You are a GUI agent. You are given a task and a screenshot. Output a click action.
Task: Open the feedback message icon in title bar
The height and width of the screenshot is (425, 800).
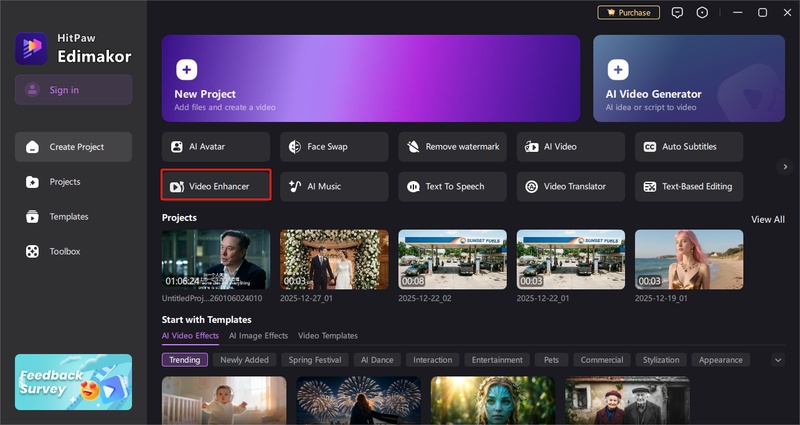click(x=677, y=12)
